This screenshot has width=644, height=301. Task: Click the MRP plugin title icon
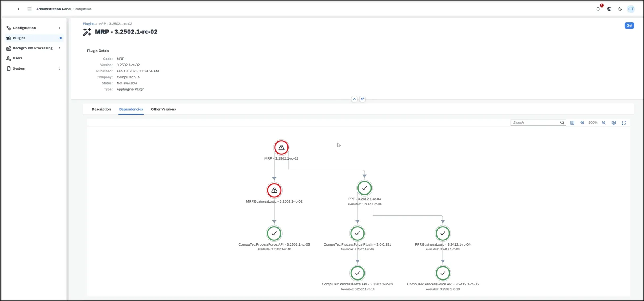tap(87, 32)
